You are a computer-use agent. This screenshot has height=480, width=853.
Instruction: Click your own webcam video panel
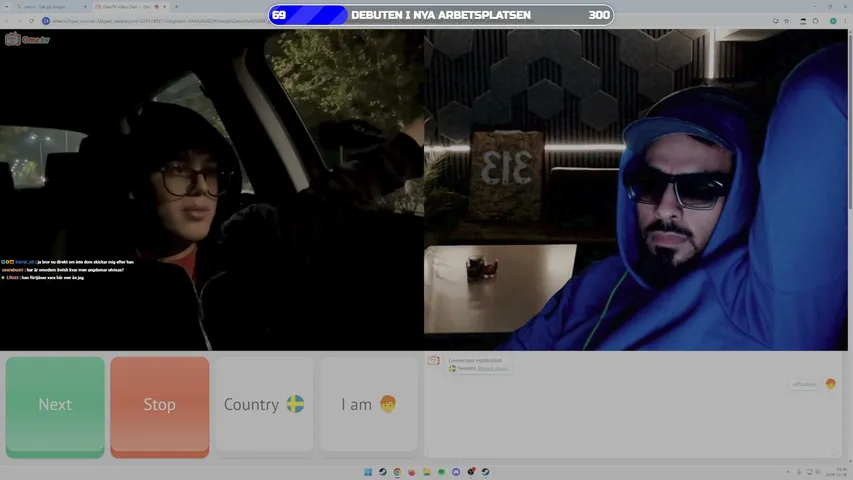[x=635, y=189]
